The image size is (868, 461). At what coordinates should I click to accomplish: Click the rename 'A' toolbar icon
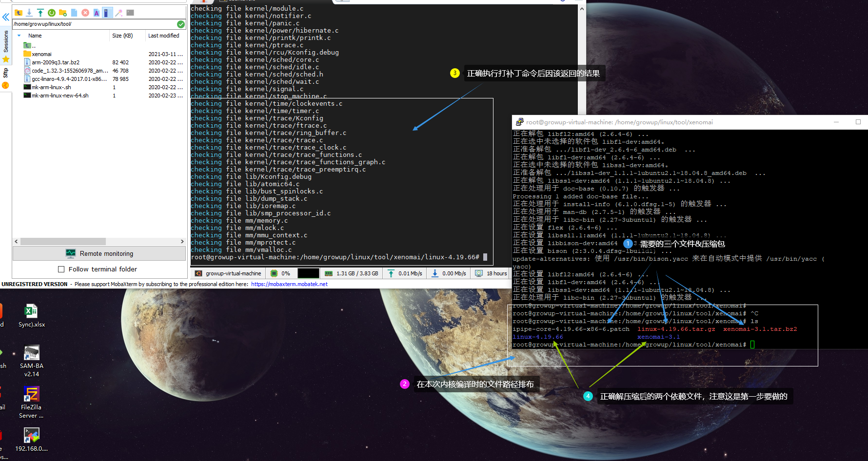pyautogui.click(x=97, y=13)
